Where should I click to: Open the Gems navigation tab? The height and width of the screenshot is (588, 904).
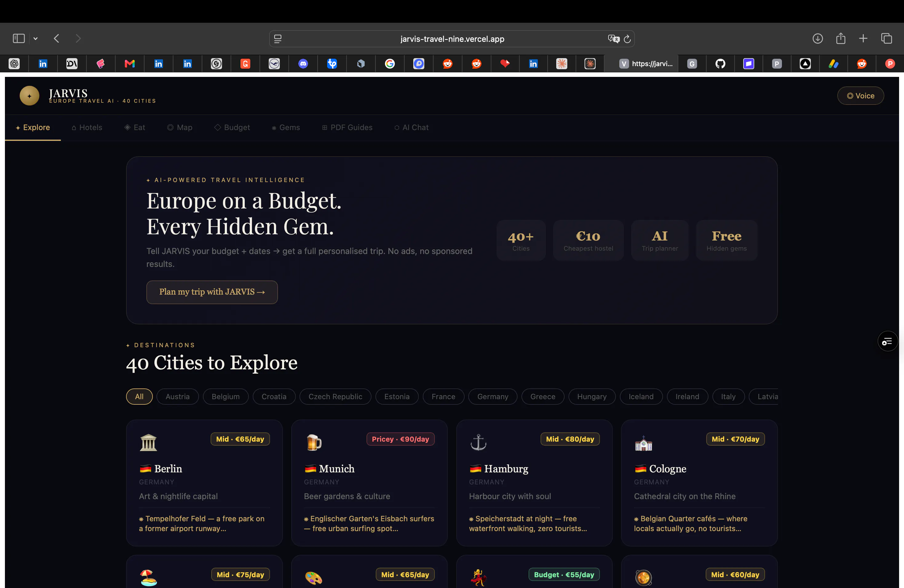pos(286,127)
